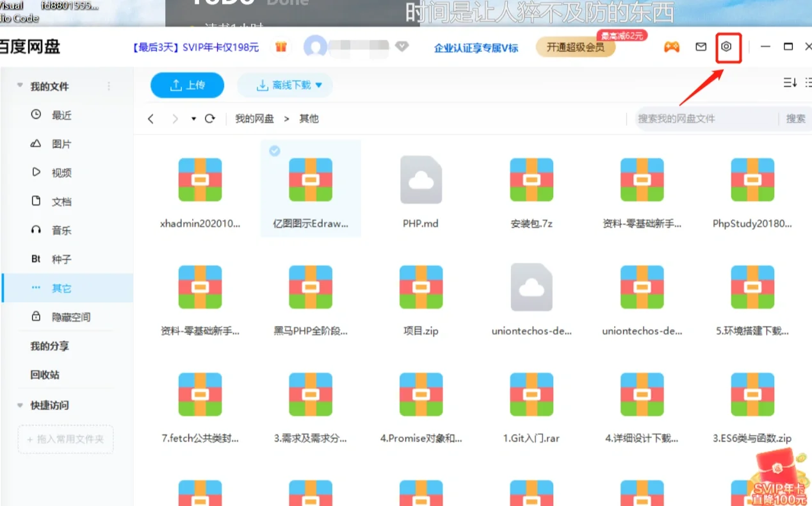This screenshot has height=506, width=812.
Task: Open the history dropdown beside navigation arrows
Action: (193, 118)
